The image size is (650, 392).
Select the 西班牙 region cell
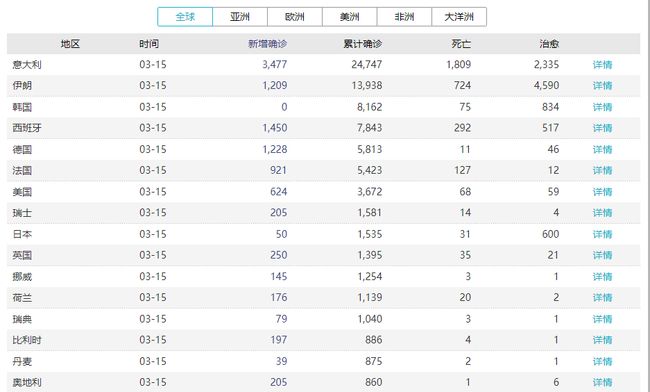(x=27, y=128)
